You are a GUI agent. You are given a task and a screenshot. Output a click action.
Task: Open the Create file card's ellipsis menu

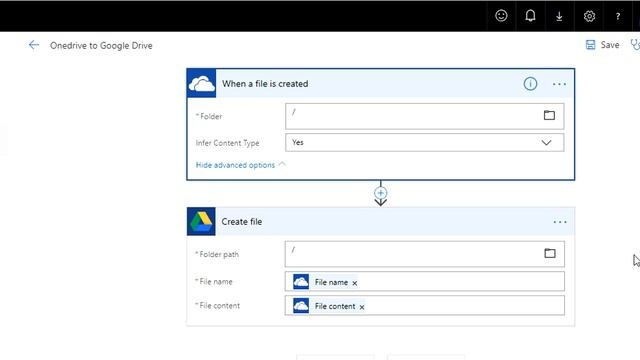[560, 222]
